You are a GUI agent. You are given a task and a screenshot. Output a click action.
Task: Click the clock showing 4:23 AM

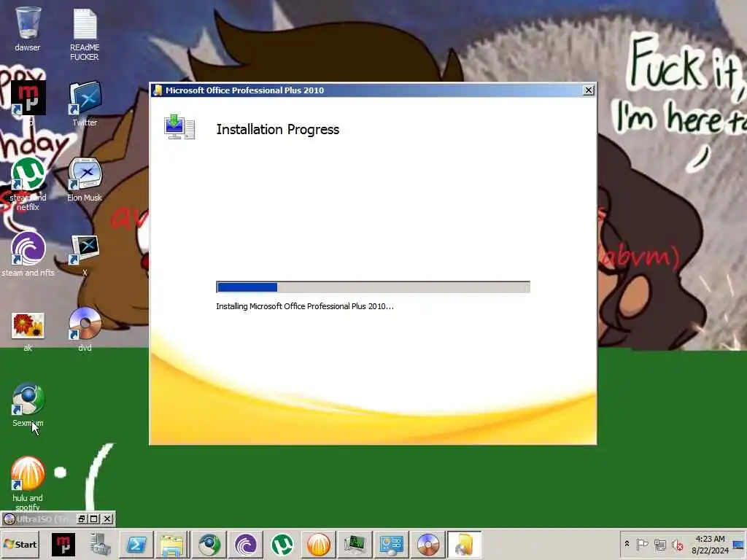710,544
